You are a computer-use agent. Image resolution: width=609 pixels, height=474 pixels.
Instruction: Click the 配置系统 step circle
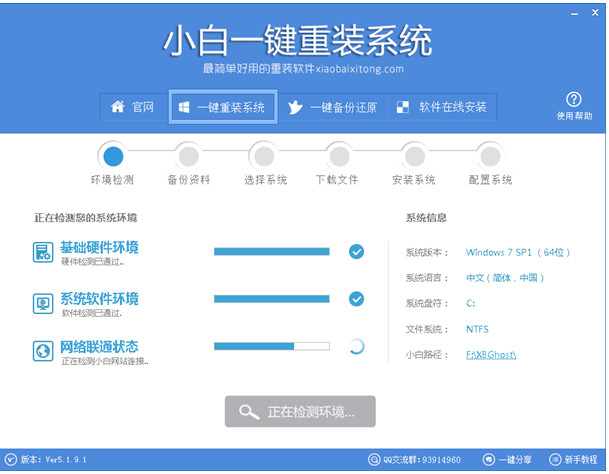[490, 156]
